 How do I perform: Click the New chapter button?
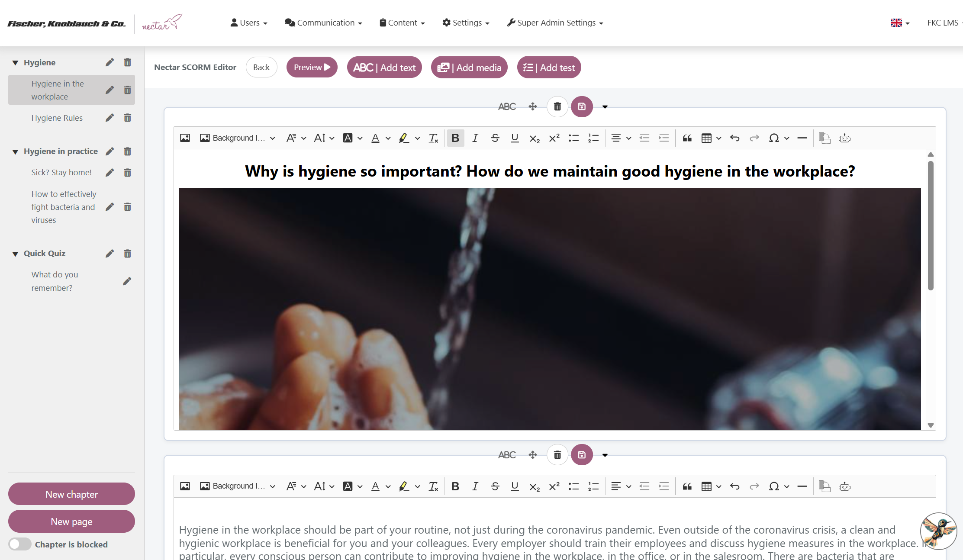coord(71,494)
